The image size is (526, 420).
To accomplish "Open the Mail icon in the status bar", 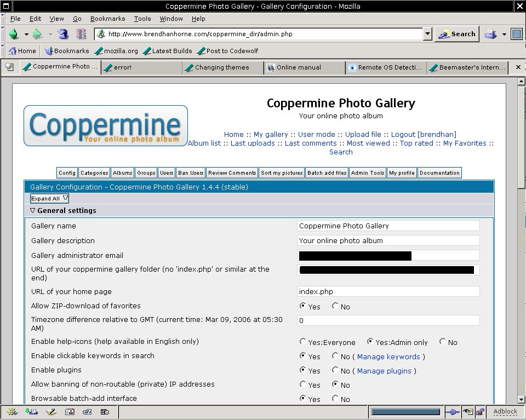I will point(31,412).
